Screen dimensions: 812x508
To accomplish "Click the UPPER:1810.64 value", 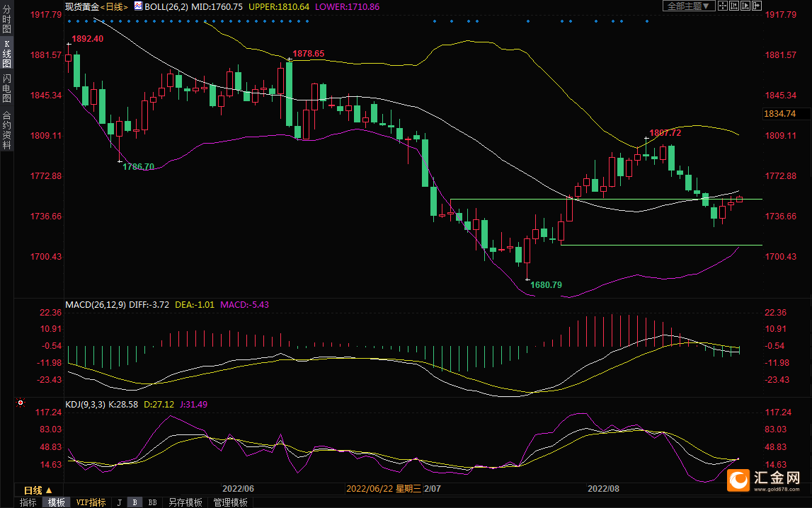I will (x=279, y=7).
